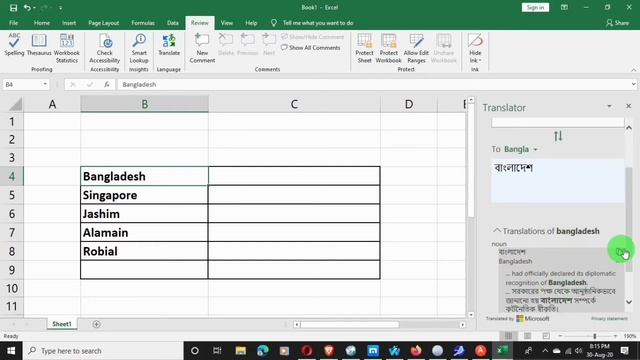
Task: Select cell containing Robial
Action: pos(144,251)
